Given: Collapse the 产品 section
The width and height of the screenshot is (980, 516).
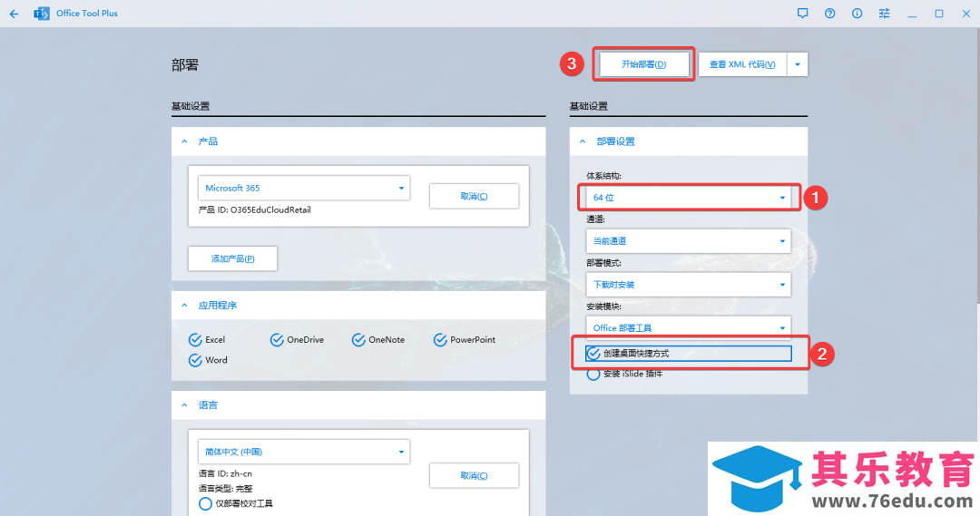Looking at the screenshot, I should 184,141.
